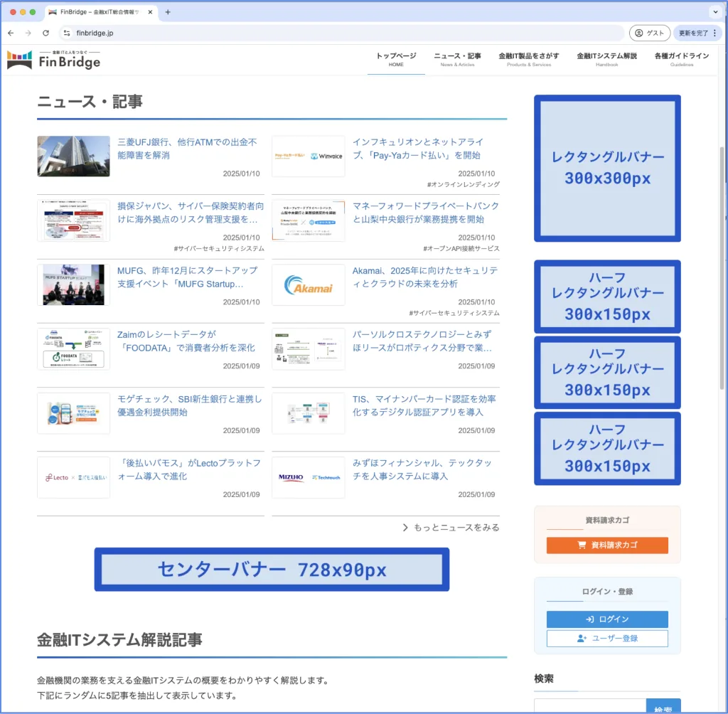Go to 各種ガイドライン nav item
This screenshot has width=728, height=714.
pos(681,59)
